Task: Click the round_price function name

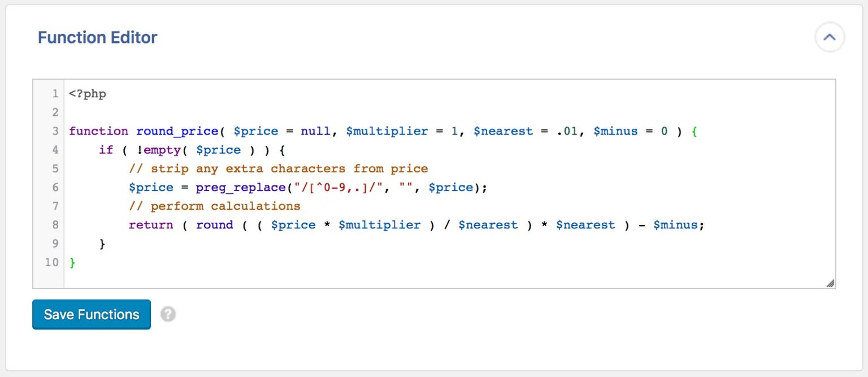Action: 177,131
